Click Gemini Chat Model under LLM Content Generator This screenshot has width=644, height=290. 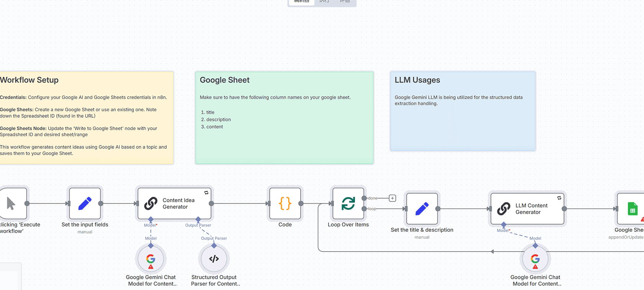(535, 259)
